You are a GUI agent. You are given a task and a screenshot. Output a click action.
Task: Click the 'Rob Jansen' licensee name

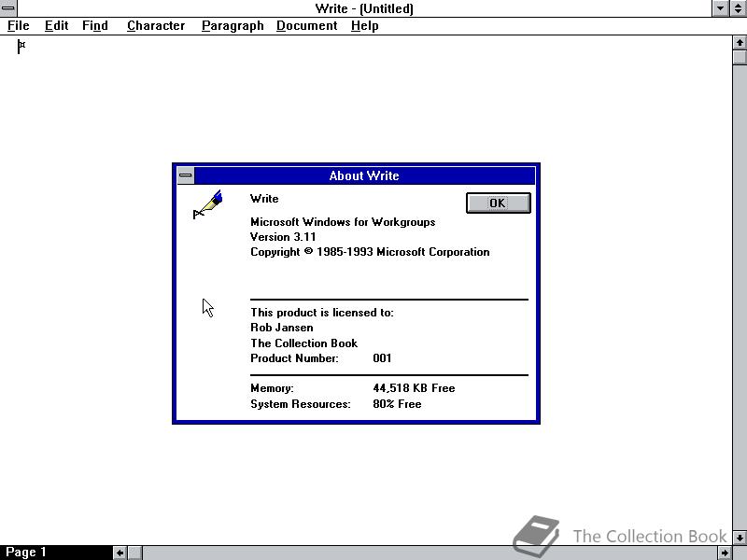pos(282,328)
